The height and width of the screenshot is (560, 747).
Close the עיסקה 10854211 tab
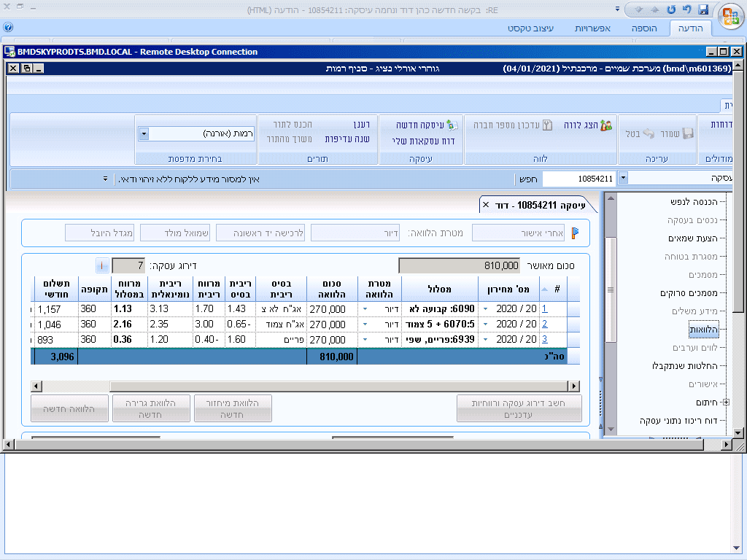point(486,206)
